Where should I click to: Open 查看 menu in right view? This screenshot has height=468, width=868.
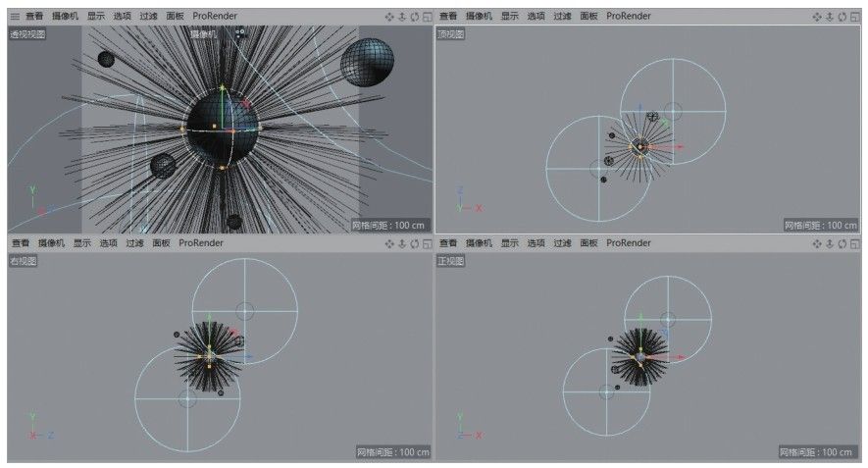[21, 243]
